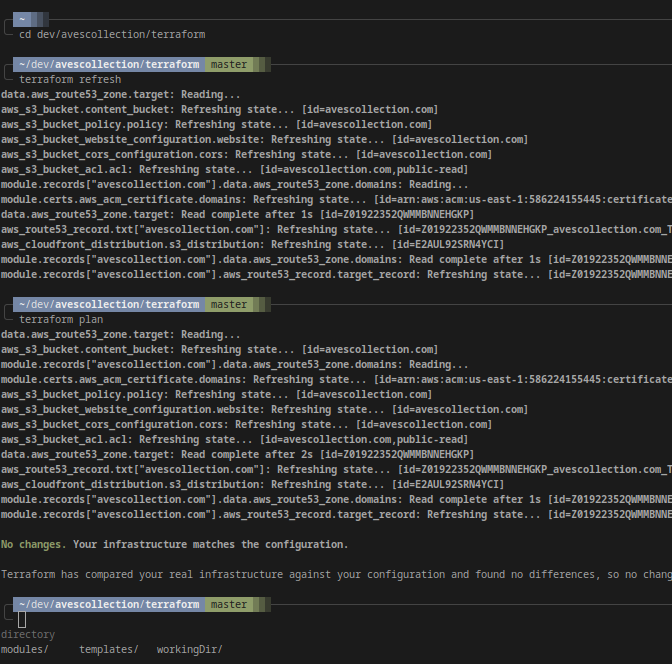
Task: Click the aws_s3_bucket_acl.acl line in refresh output
Action: click(x=234, y=169)
